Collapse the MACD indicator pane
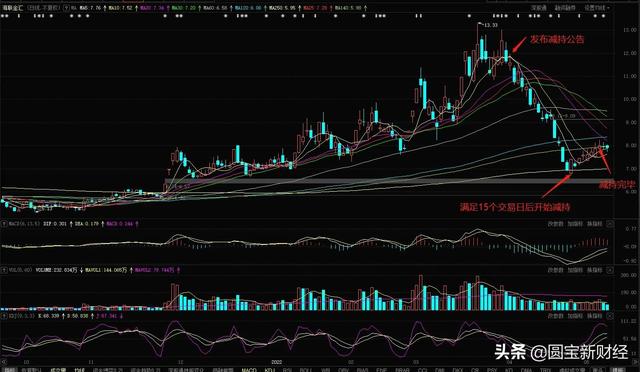Image resolution: width=640 pixels, height=372 pixels. tap(610, 224)
